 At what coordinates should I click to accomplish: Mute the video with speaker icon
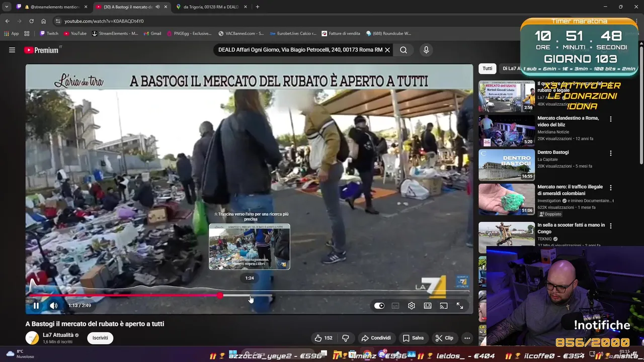click(54, 305)
